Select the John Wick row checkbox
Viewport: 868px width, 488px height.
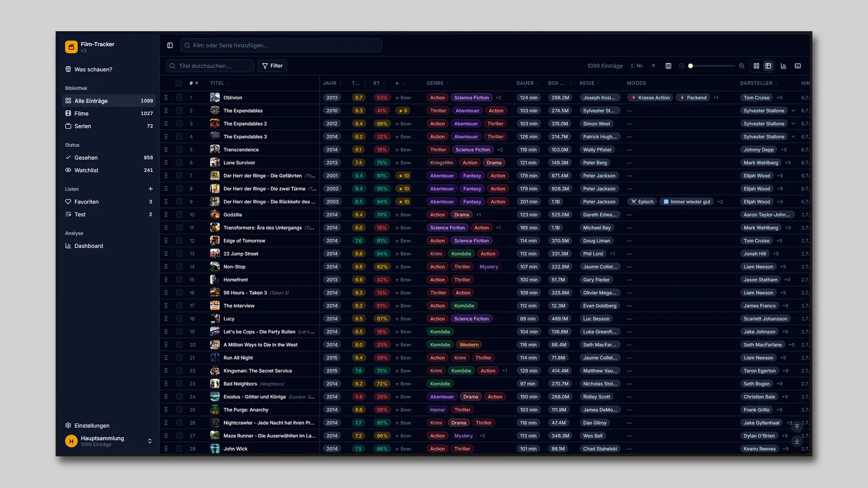(179, 449)
